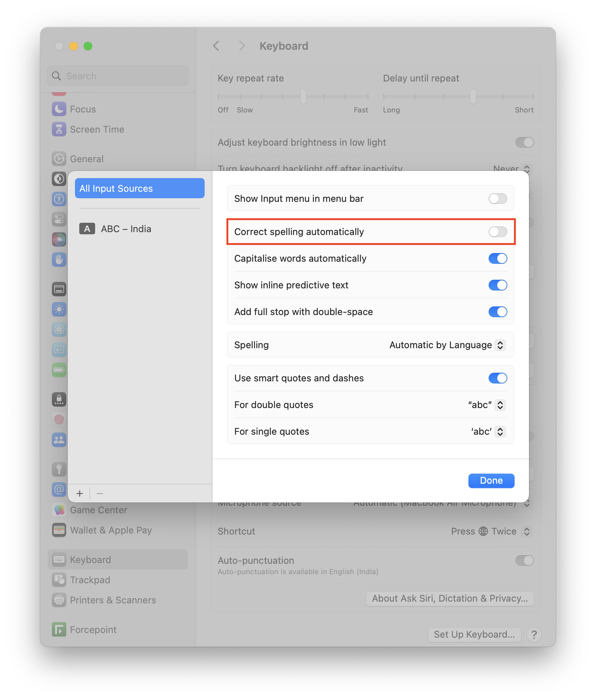Screen dimensions: 596x700
Task: Open the Passwords key sidebar icon
Action: [x=59, y=469]
